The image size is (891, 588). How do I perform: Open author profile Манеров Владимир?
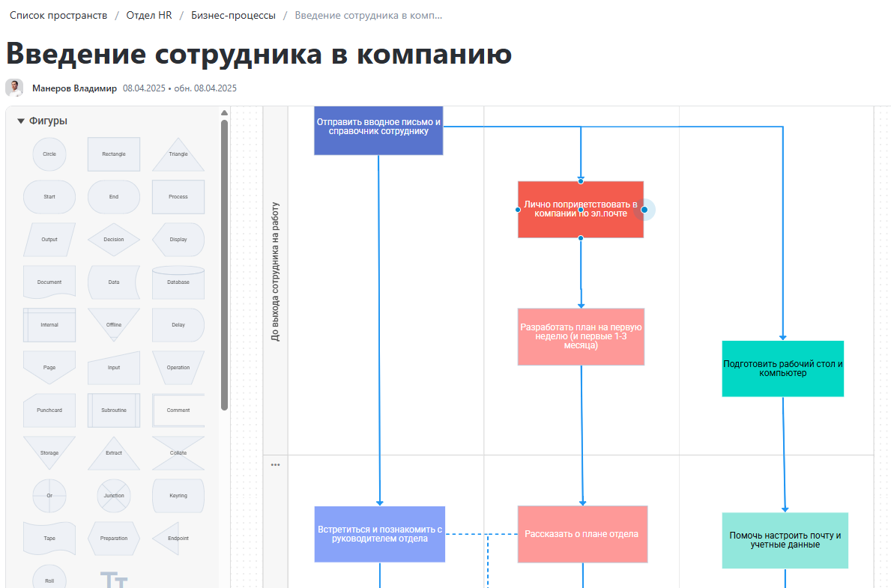click(x=76, y=88)
